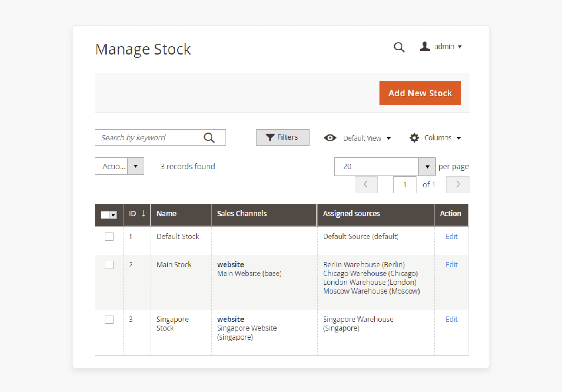Screen dimensions: 562x392
Task: Select the Singapore Stock row checkbox
Action: [109, 320]
